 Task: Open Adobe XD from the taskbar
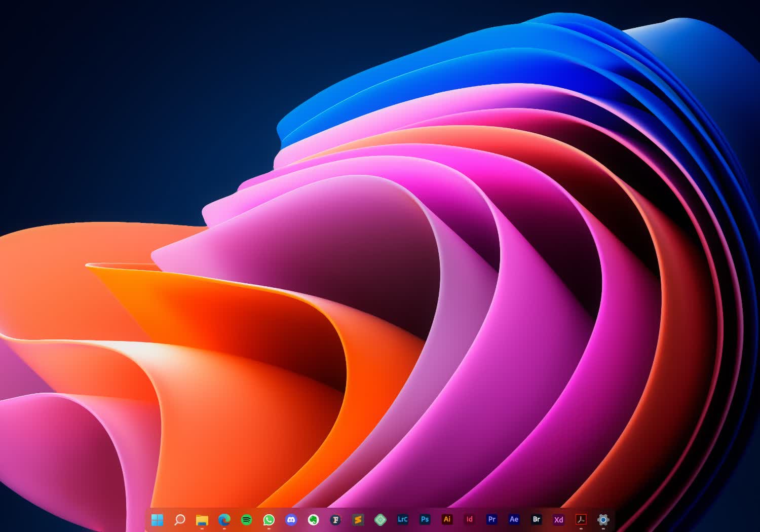pyautogui.click(x=558, y=519)
